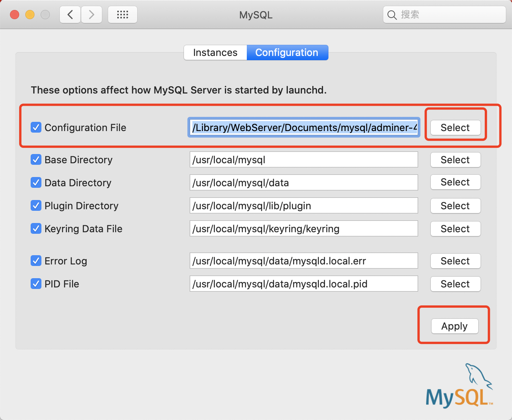
Task: Click the PID File label
Action: (62, 284)
